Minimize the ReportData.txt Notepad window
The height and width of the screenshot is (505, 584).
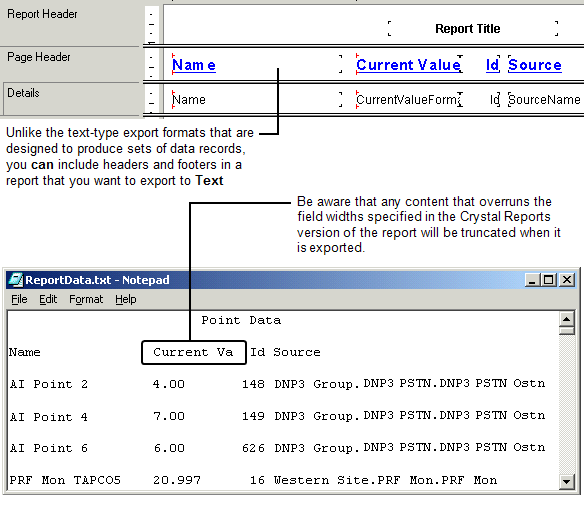point(532,280)
